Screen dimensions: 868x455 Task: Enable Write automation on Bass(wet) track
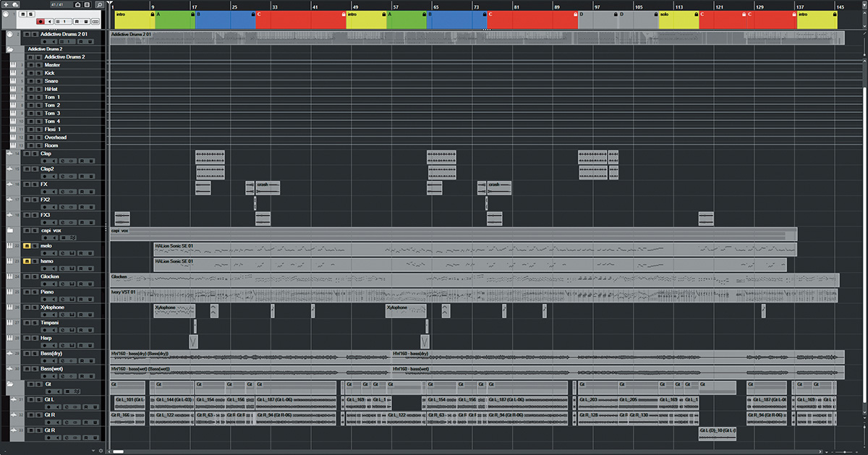[x=91, y=376]
